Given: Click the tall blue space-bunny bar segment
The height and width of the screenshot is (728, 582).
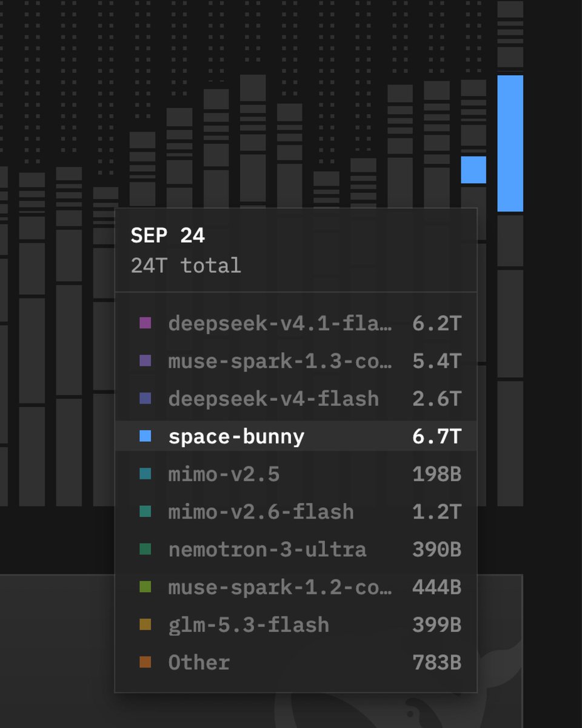Looking at the screenshot, I should coord(510,143).
